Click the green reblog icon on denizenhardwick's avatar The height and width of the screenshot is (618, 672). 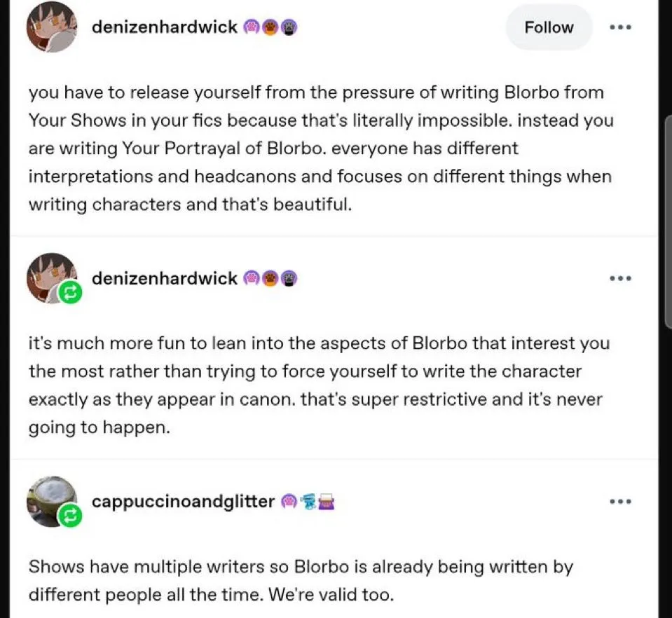click(x=70, y=293)
